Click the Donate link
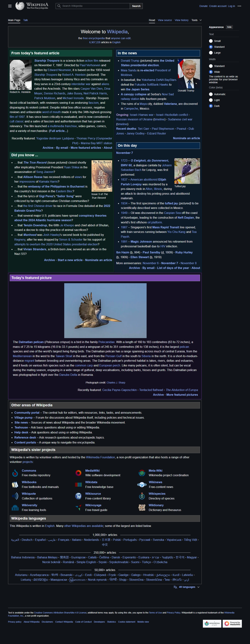 click(204, 6)
